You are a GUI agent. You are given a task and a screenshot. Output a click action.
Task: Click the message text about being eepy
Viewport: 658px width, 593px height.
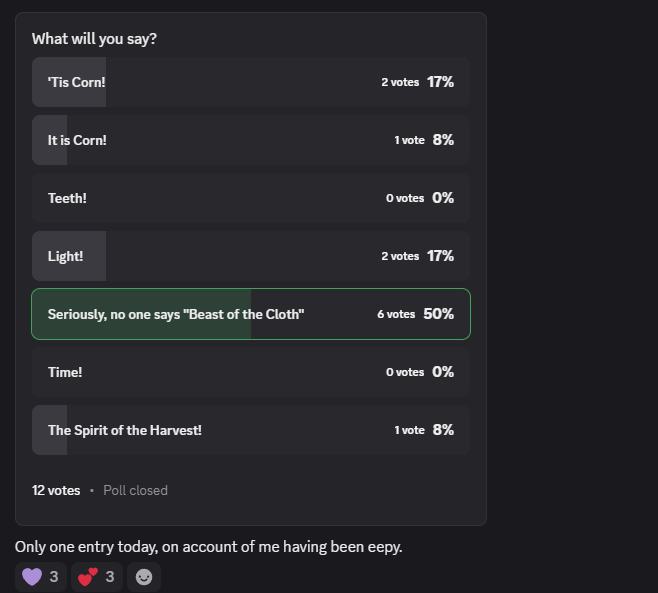(209, 547)
